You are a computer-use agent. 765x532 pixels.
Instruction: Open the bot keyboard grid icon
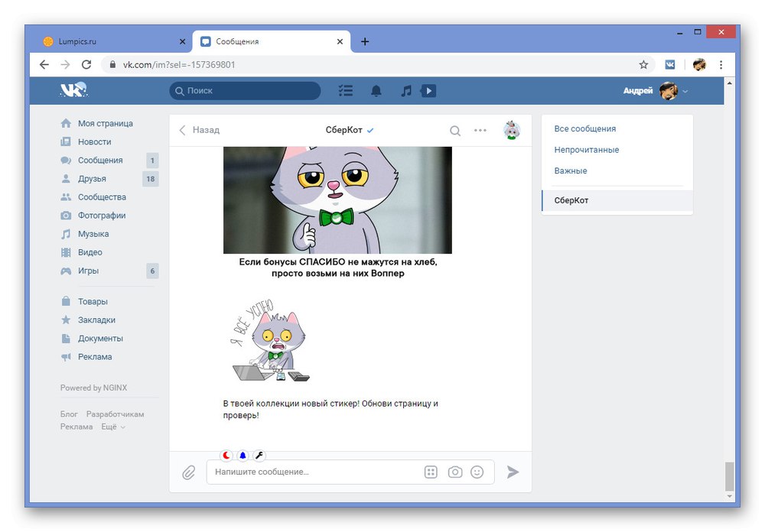[431, 472]
